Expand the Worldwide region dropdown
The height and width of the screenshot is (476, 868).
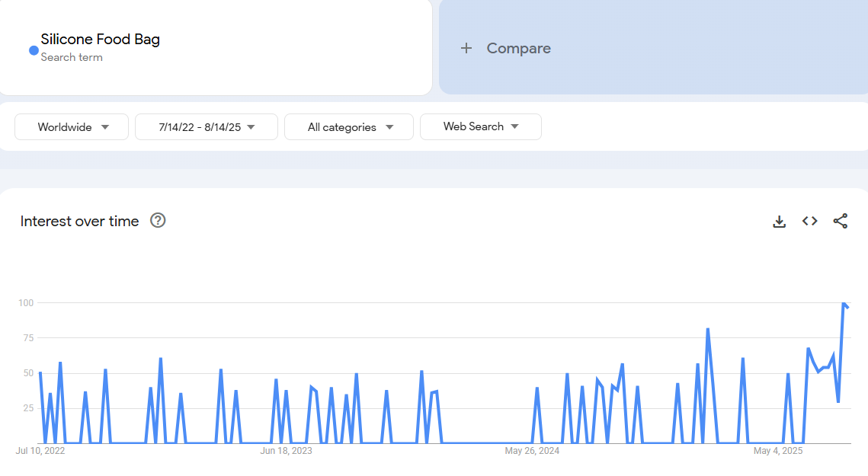72,127
